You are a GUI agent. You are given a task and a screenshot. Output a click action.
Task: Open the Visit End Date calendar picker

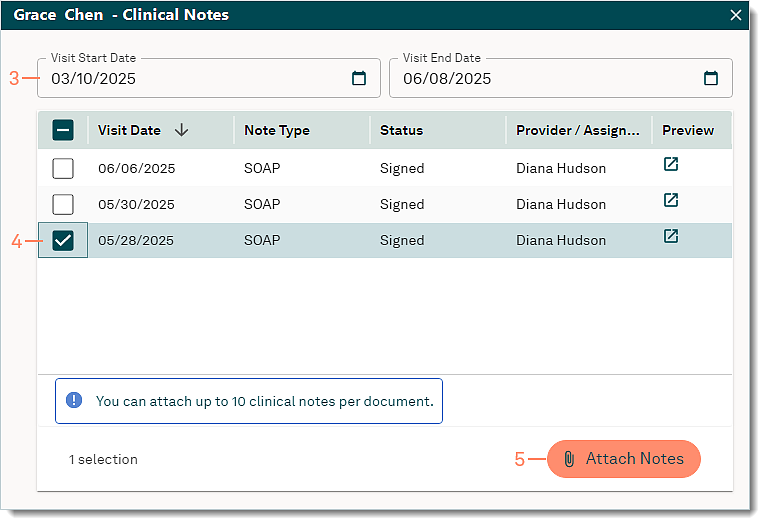pyautogui.click(x=710, y=78)
